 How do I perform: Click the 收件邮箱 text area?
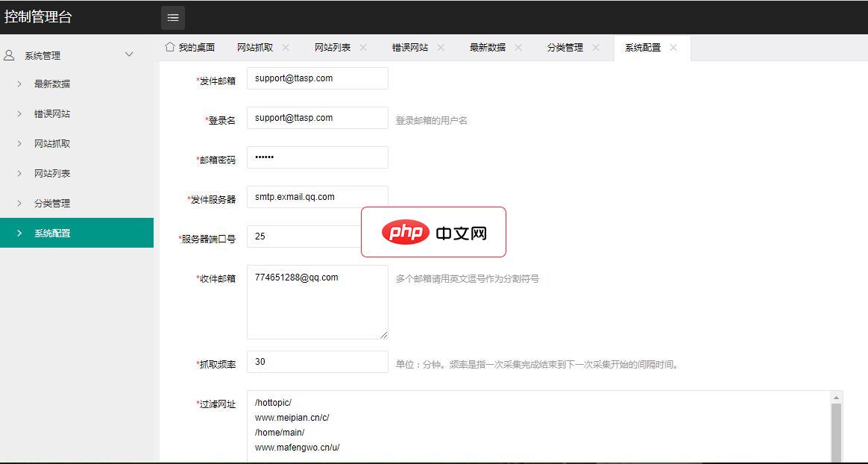318,302
